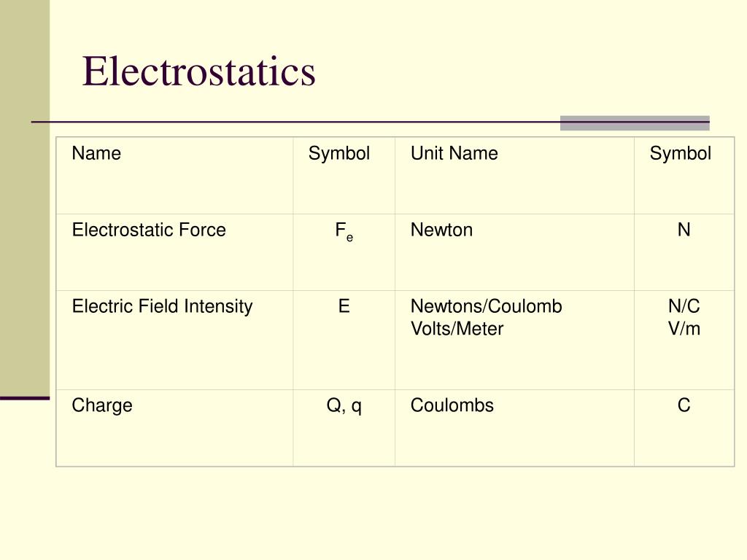The image size is (747, 560).
Task: Select the Name column header cell
Action: tap(174, 176)
